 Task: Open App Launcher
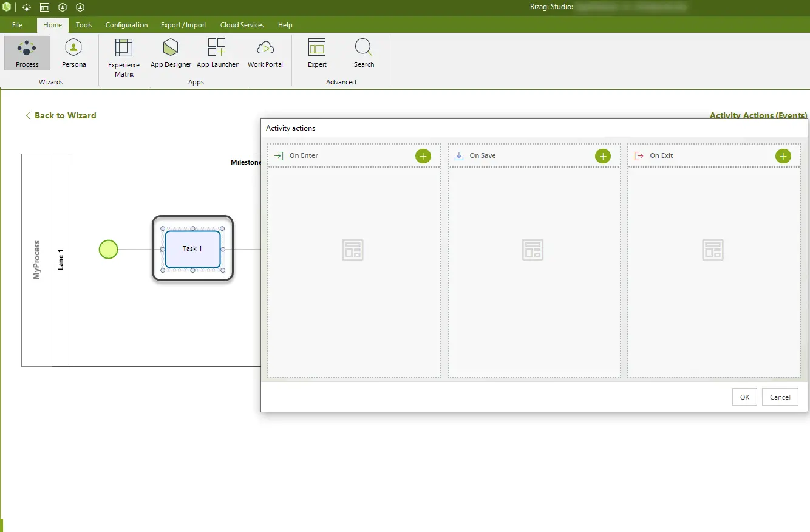[217, 53]
